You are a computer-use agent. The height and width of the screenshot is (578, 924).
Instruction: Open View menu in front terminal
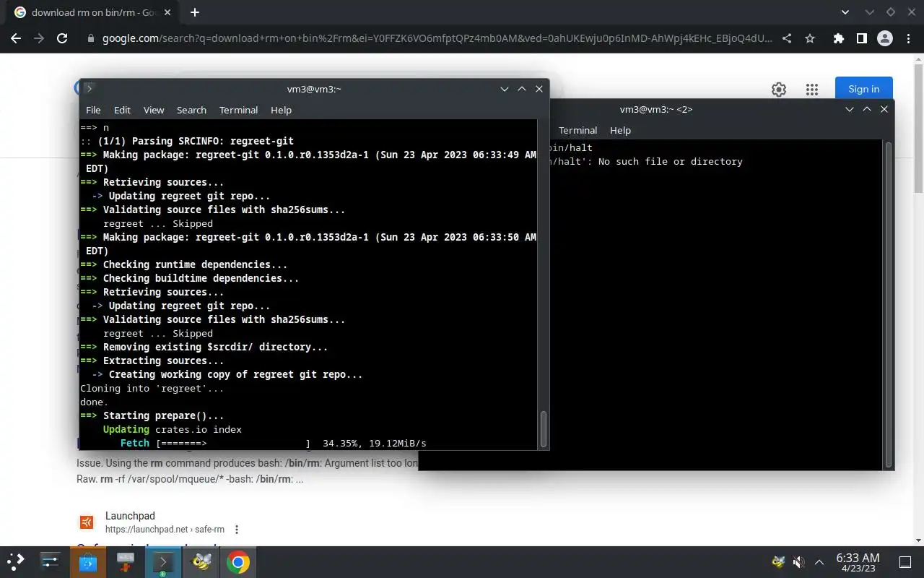(154, 110)
